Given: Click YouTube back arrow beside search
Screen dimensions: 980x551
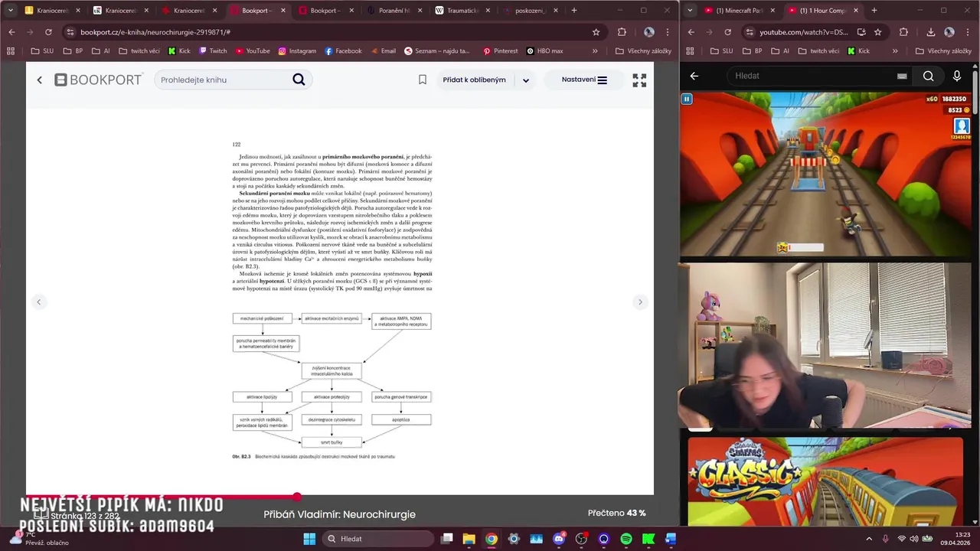Looking at the screenshot, I should (x=694, y=76).
